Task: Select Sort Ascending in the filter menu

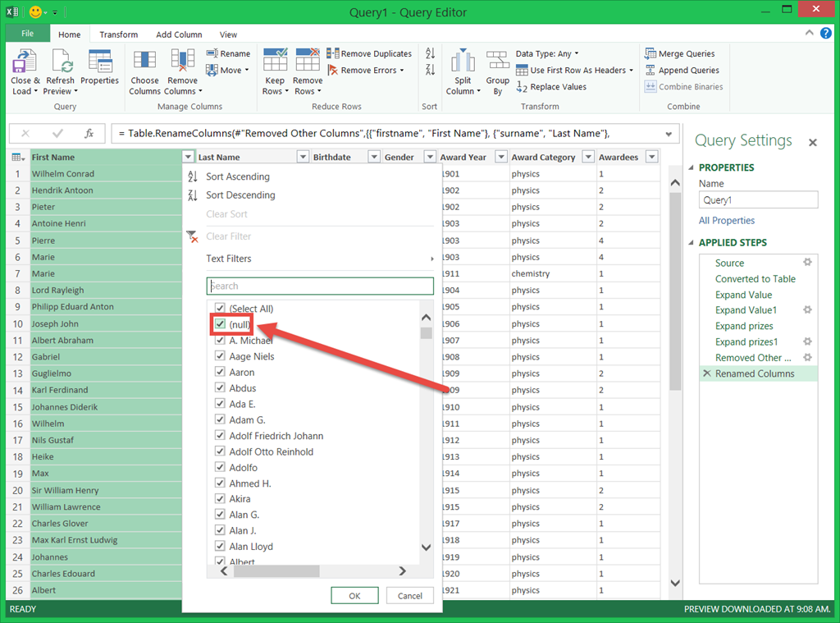Action: pyautogui.click(x=237, y=176)
